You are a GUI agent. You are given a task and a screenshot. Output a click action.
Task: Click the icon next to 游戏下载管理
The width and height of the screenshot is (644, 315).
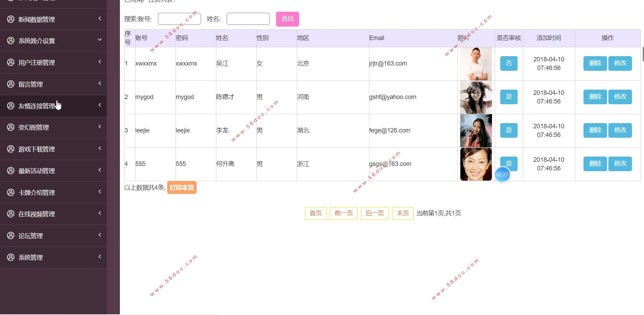pyautogui.click(x=11, y=149)
